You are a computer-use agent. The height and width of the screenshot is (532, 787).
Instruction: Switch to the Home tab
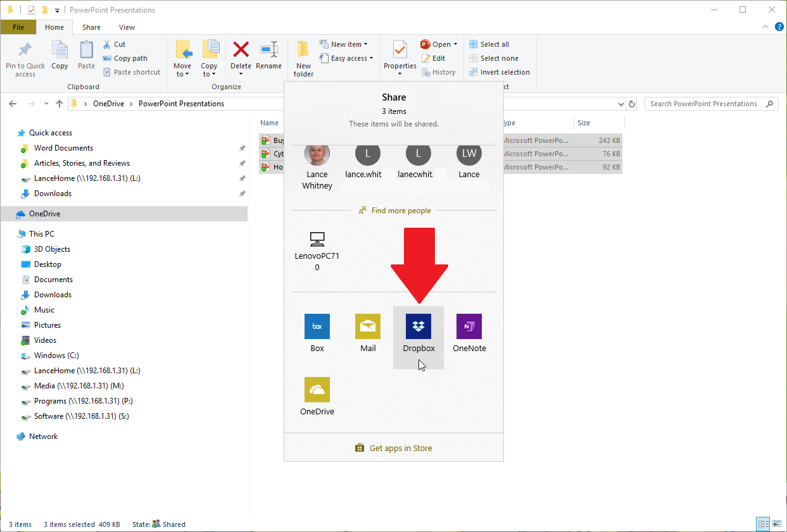coord(54,27)
